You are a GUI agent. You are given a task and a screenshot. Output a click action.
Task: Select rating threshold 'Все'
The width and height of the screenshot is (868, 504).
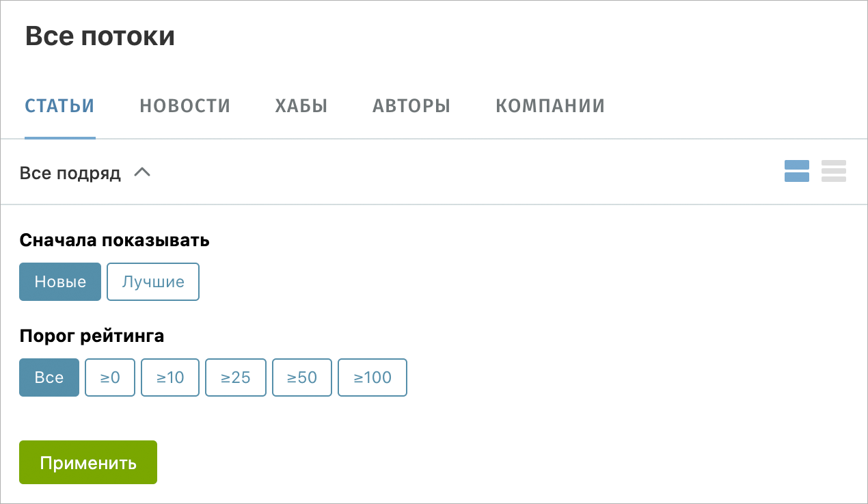[49, 377]
